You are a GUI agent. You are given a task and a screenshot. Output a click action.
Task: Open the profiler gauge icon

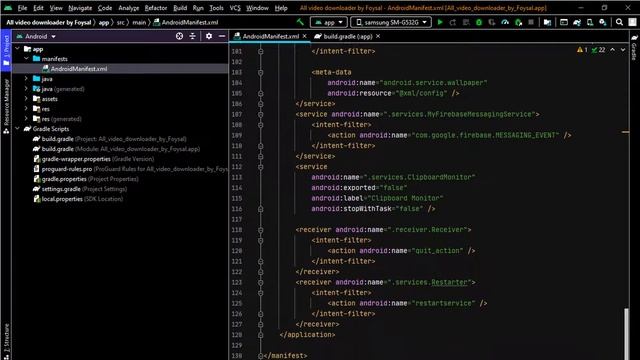tap(505, 22)
